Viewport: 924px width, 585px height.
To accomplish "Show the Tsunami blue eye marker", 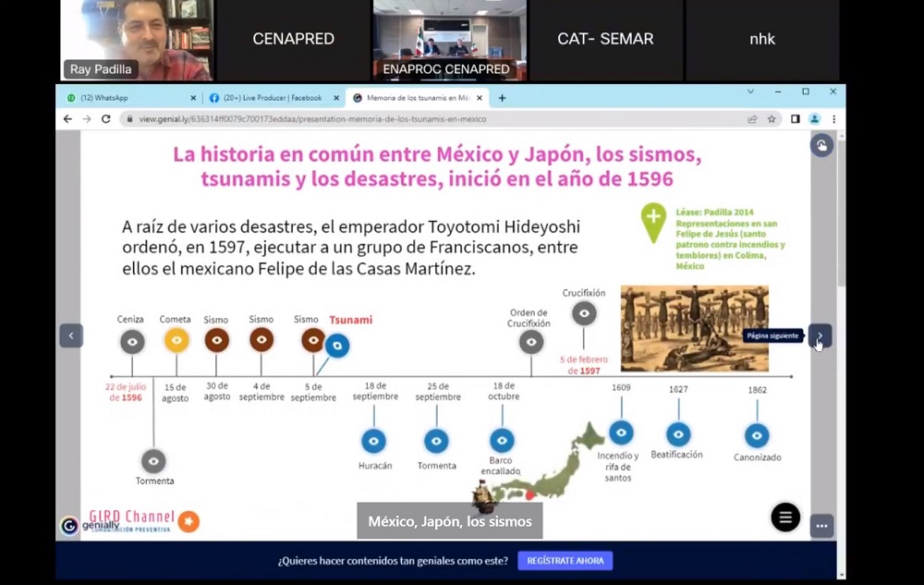I will click(x=337, y=346).
